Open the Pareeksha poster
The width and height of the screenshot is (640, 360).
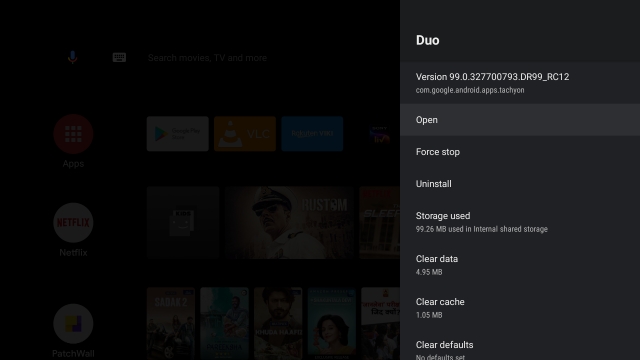tap(224, 324)
